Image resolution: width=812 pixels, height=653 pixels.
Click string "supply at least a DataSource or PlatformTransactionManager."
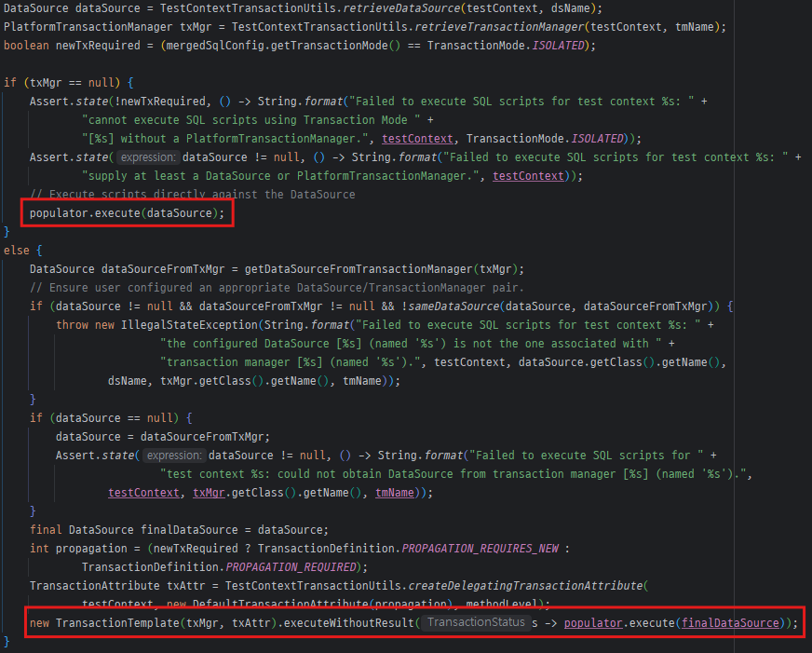[280, 176]
